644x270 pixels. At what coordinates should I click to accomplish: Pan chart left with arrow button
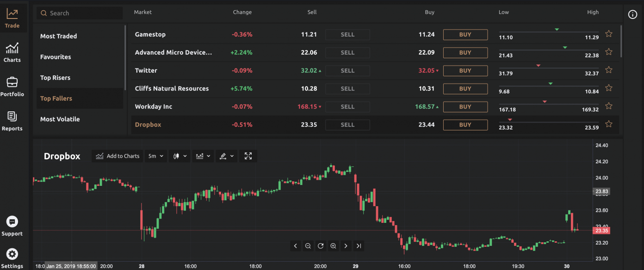[x=296, y=246]
